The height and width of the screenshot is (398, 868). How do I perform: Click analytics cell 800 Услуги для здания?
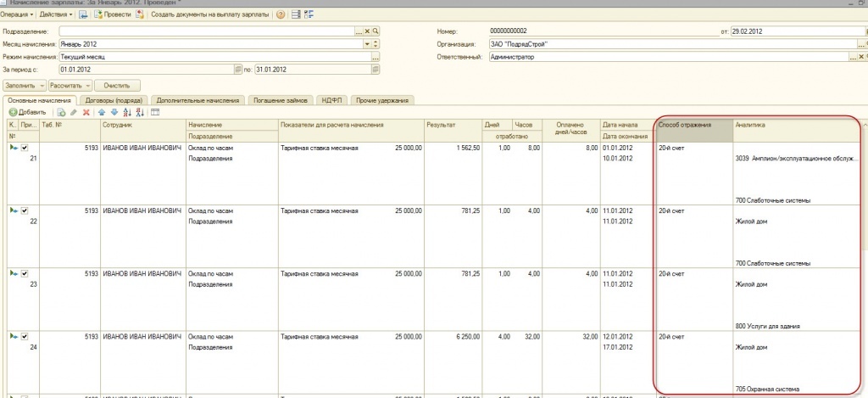[767, 326]
